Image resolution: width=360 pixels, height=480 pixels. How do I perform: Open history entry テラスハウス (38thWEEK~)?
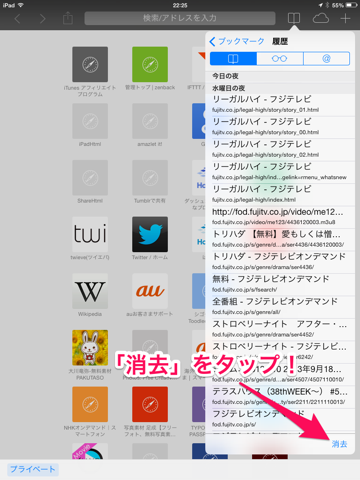[x=280, y=397]
